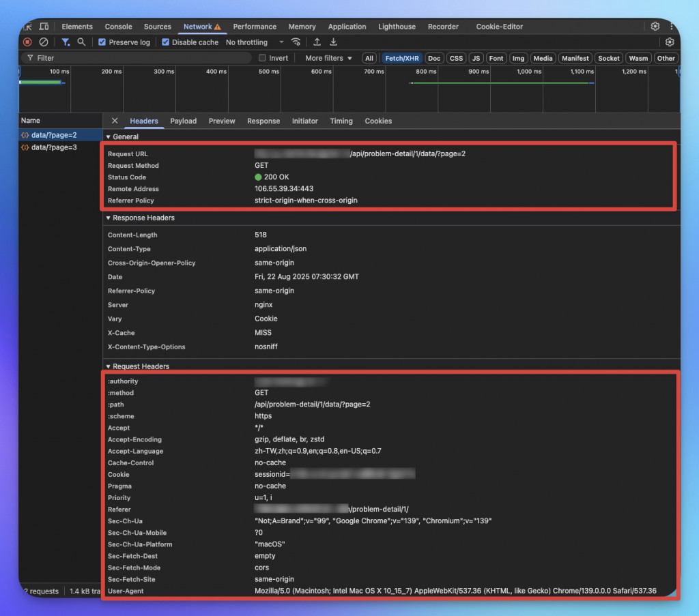Click the inspect element picker icon
Screen dimensions: 699x616
point(27,27)
